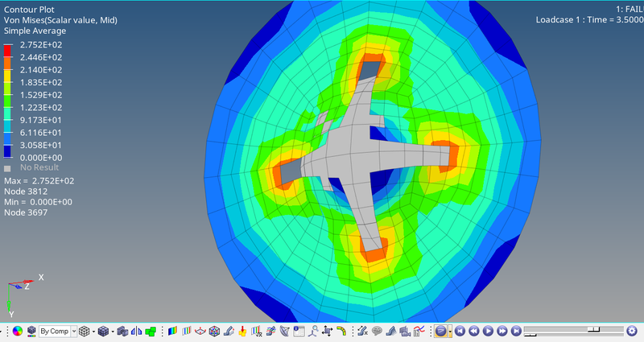This screenshot has width=644, height=342.
Task: Open the result math fx icon
Action: 257,332
